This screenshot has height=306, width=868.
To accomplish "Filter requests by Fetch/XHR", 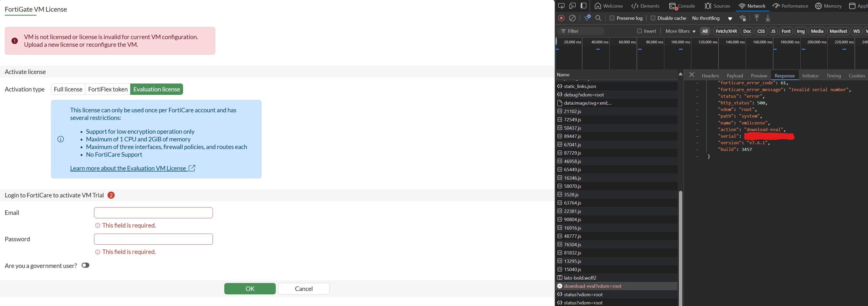I will click(x=726, y=31).
